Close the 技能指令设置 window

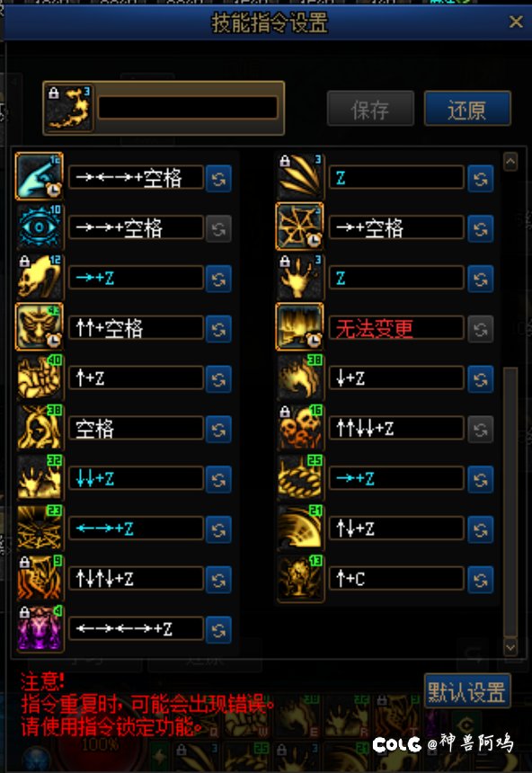click(x=516, y=22)
